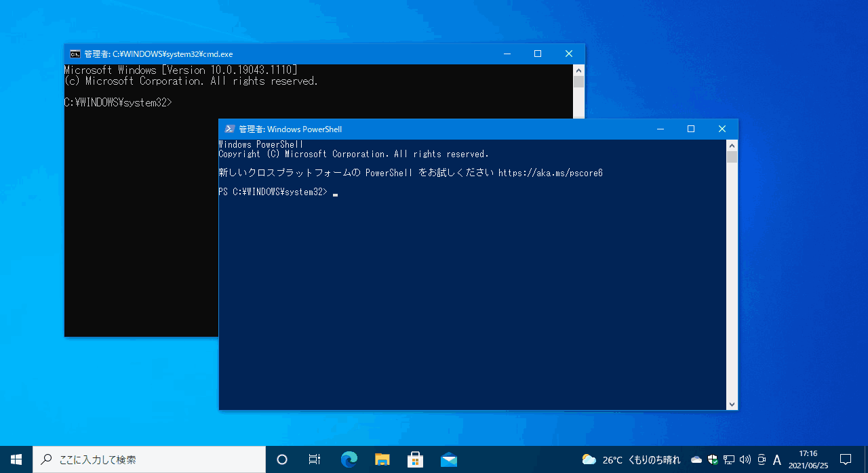The image size is (868, 473).
Task: Click the cmd prompt line C:\WINDOWS\system32>
Action: [118, 102]
